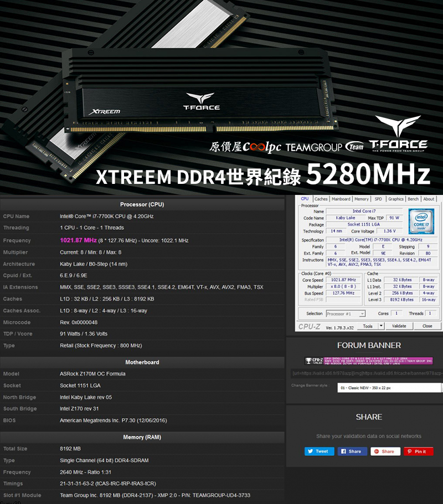Open the Mainboard tab
Image resolution: width=443 pixels, height=504 pixels.
[341, 199]
